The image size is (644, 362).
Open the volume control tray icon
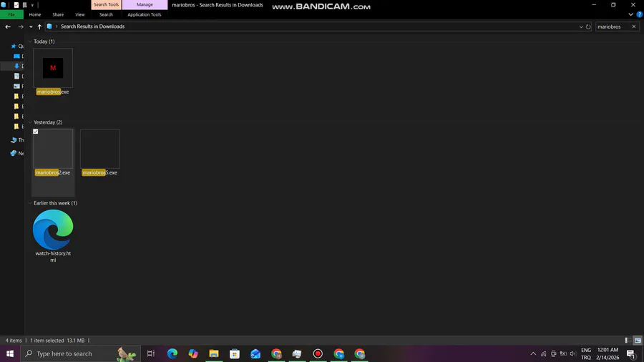point(573,353)
